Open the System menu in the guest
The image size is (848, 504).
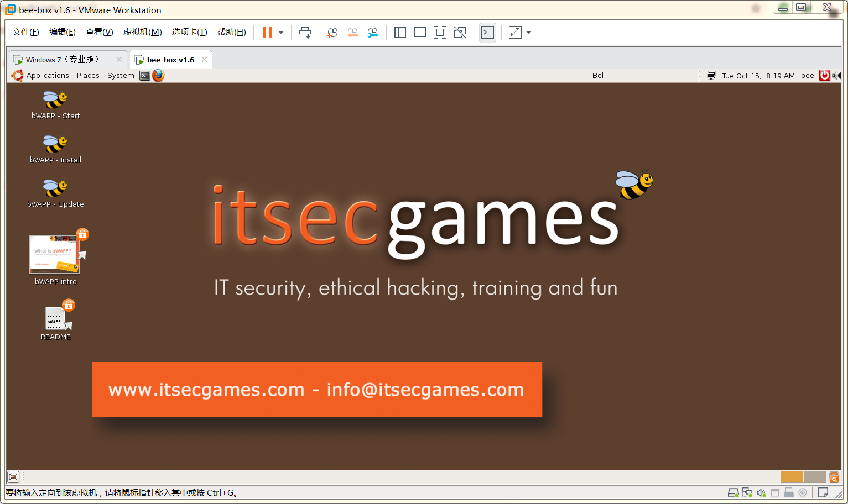tap(121, 76)
